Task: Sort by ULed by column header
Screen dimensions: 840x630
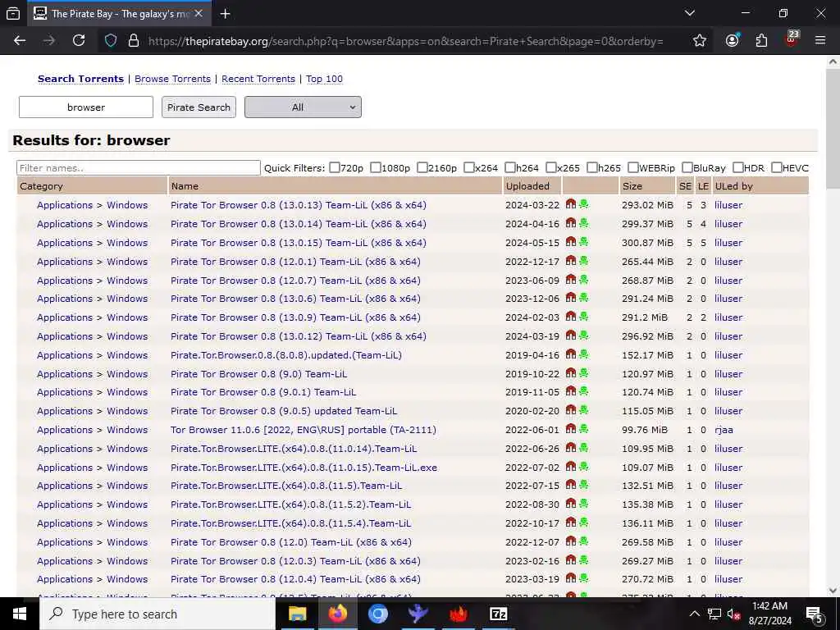Action: [734, 186]
